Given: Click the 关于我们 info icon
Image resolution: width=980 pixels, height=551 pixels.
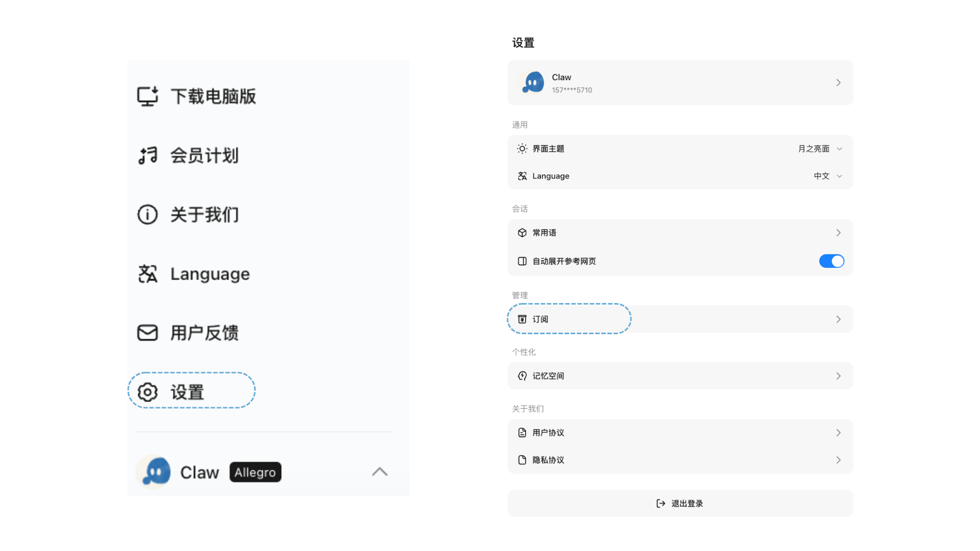Looking at the screenshot, I should pyautogui.click(x=148, y=214).
